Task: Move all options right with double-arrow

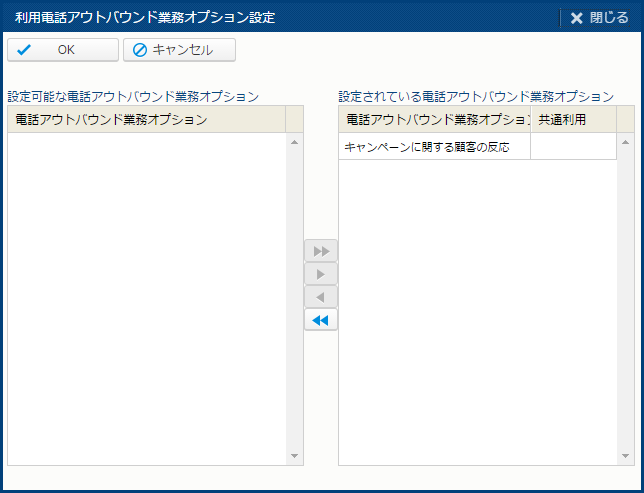Action: [x=321, y=250]
